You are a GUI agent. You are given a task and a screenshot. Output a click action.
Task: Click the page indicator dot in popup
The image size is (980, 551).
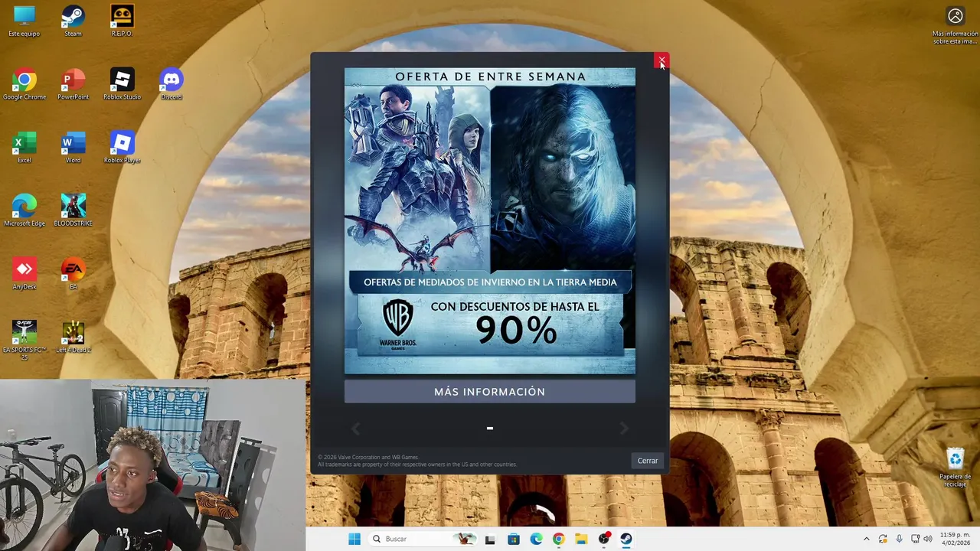(490, 429)
